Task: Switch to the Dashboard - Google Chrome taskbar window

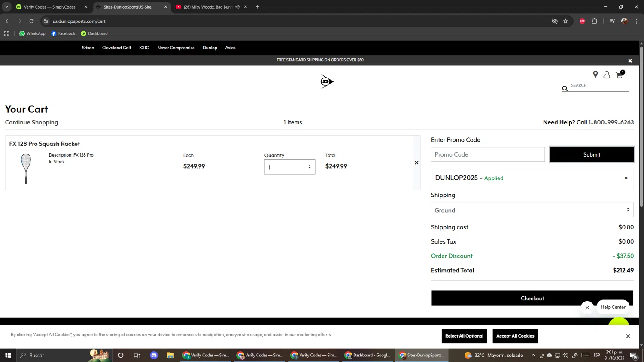Action: (x=368, y=355)
